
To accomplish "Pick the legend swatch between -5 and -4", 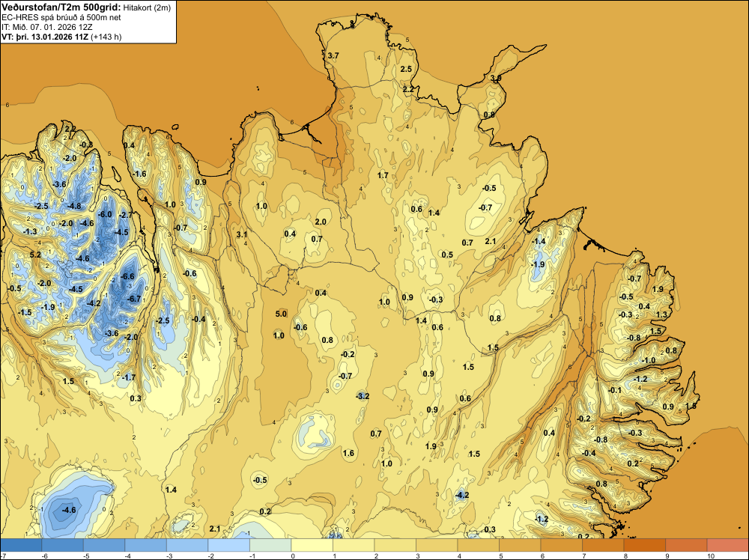I will [104, 545].
